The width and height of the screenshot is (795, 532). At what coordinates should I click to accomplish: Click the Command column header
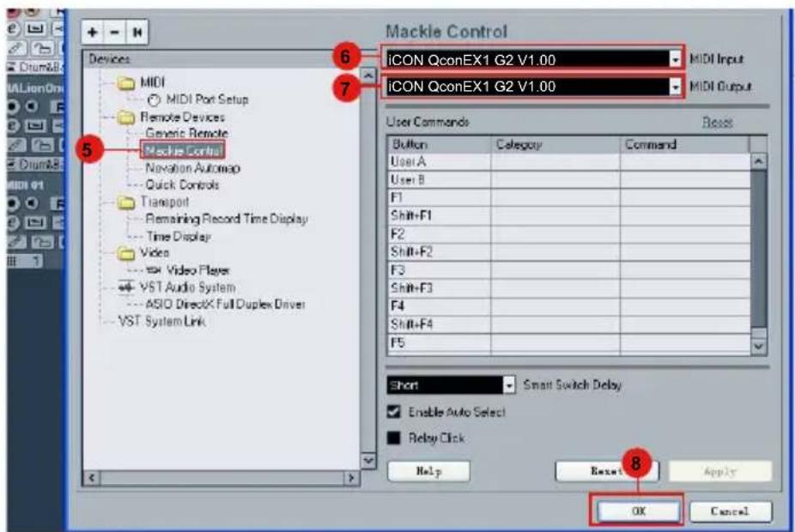click(x=684, y=144)
